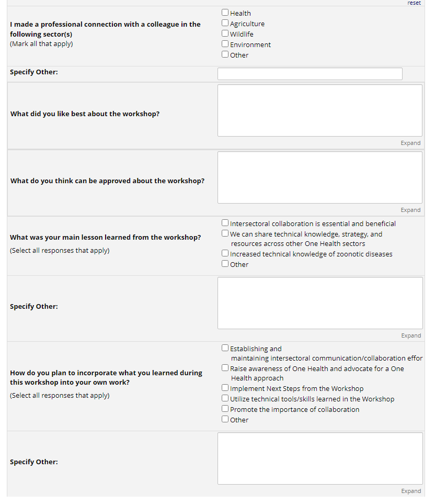Expand the 'can be approved' text area
Image resolution: width=435 pixels, height=504 pixels.
click(x=410, y=210)
